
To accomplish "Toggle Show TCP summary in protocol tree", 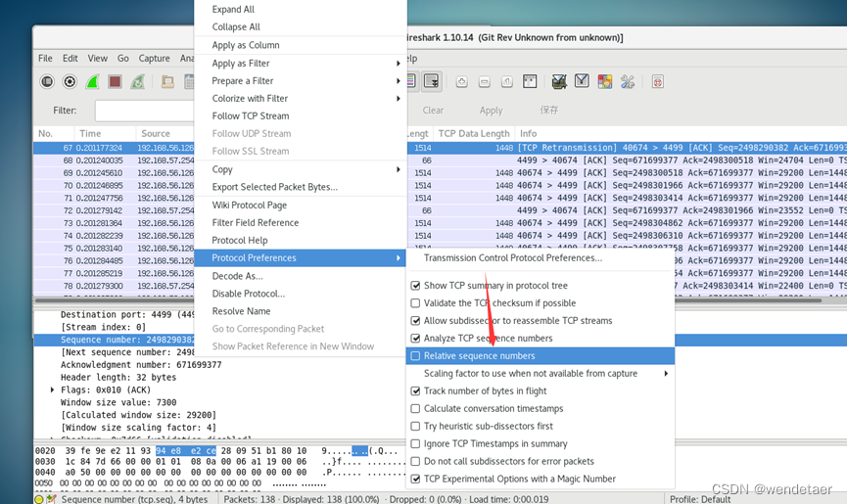I will [415, 286].
